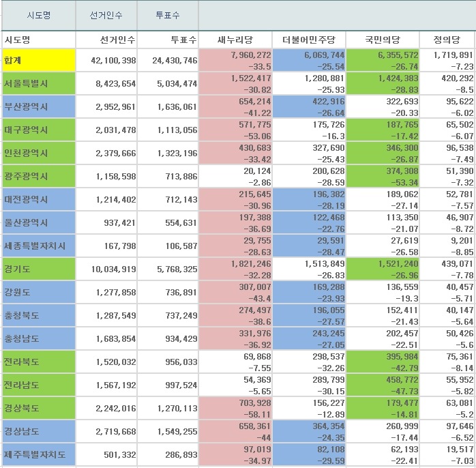
Task: Click the top 투표수 column header
Action: (x=168, y=15)
